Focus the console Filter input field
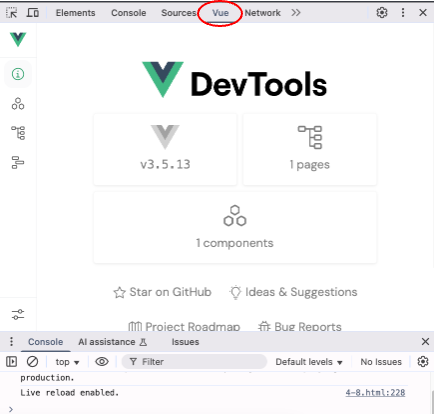Viewport: 434px width, 414px height. [194, 362]
